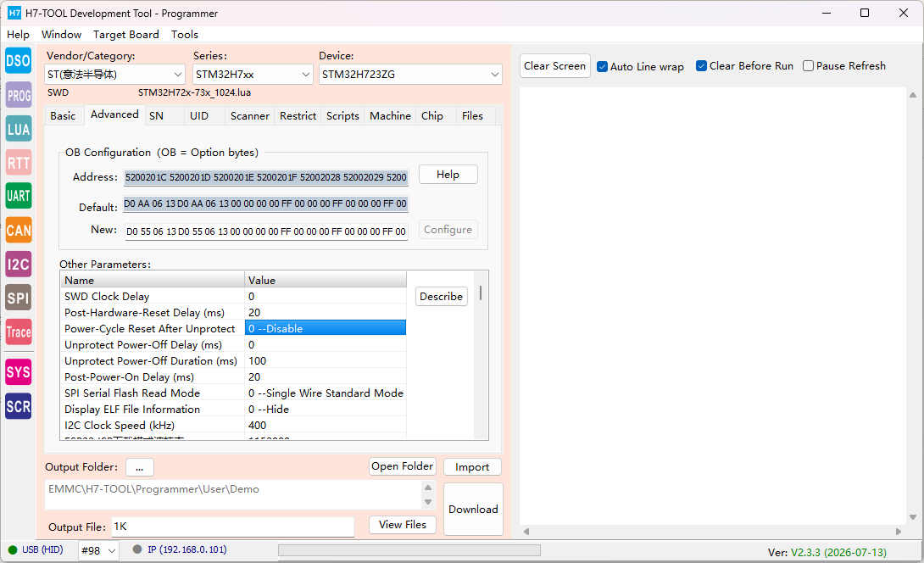Open the RTT viewer icon
The width and height of the screenshot is (924, 563).
tap(19, 163)
